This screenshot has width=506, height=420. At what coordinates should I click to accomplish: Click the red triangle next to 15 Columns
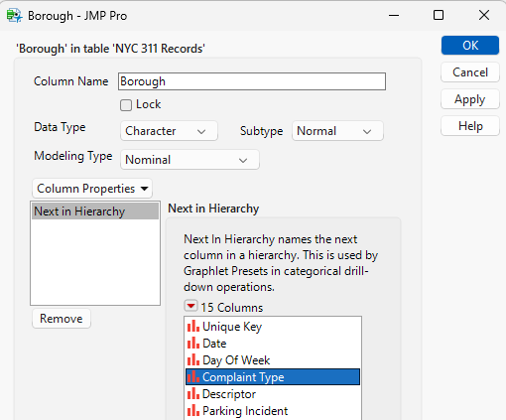coord(190,306)
